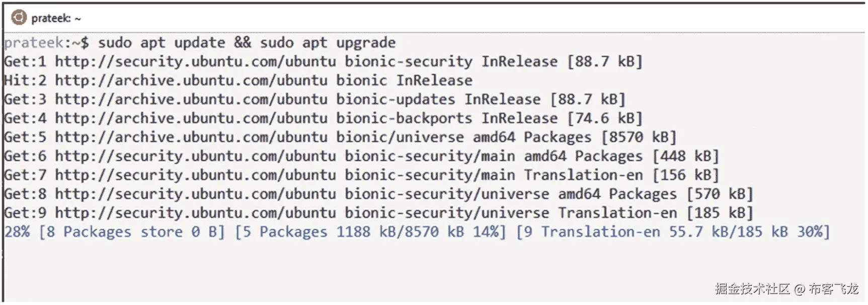Click the 'prateek:~$' shell prompt
Viewport: 868px width, 305px height.
coord(46,43)
